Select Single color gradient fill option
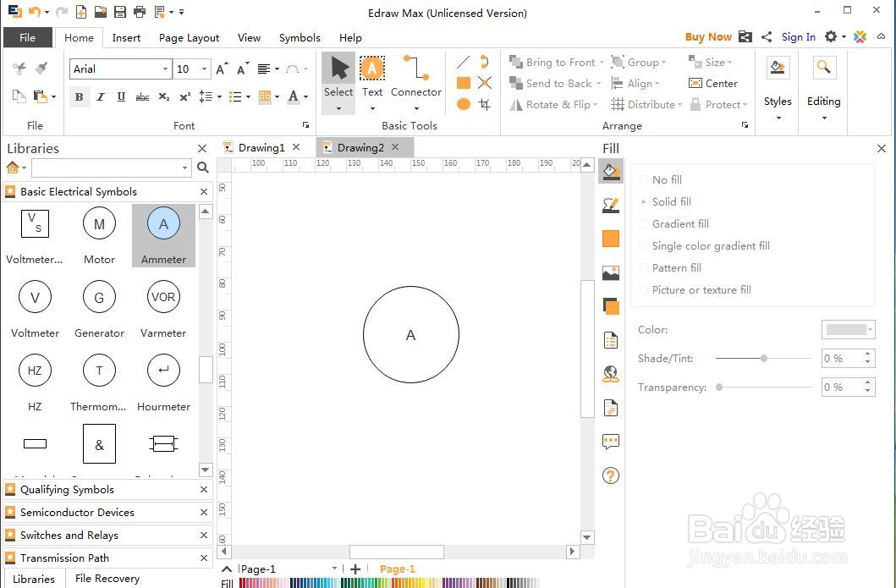The height and width of the screenshot is (588, 896). click(704, 245)
